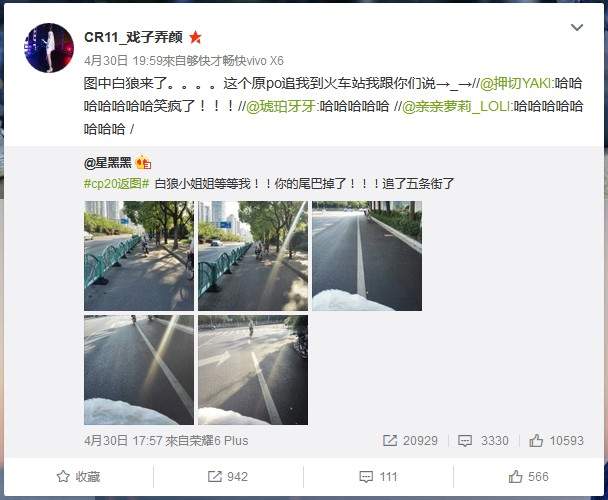This screenshot has height=500, width=608.
Task: View first photo with green roadside fence
Action: click(139, 256)
